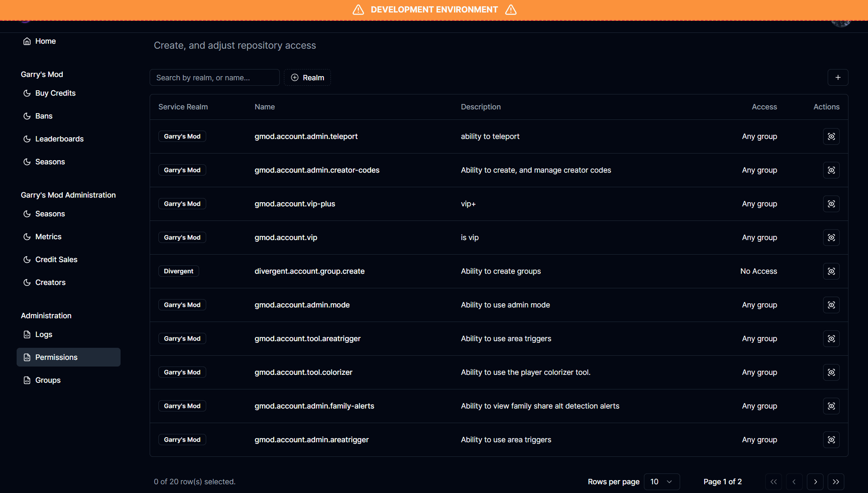Viewport: 868px width, 493px height.
Task: Select the Garry's Mod badge on the vip-plus row
Action: [x=182, y=203]
